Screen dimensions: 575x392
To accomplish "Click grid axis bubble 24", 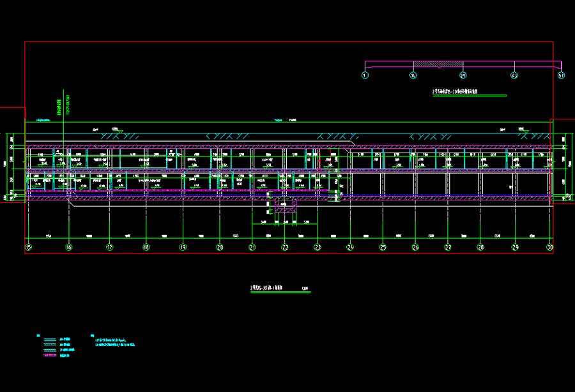I will (350, 246).
